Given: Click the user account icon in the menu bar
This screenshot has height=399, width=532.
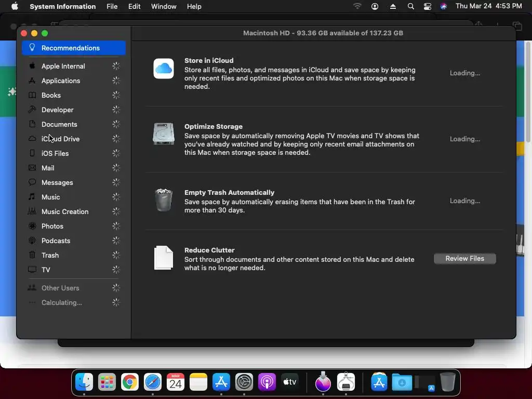Looking at the screenshot, I should (375, 6).
